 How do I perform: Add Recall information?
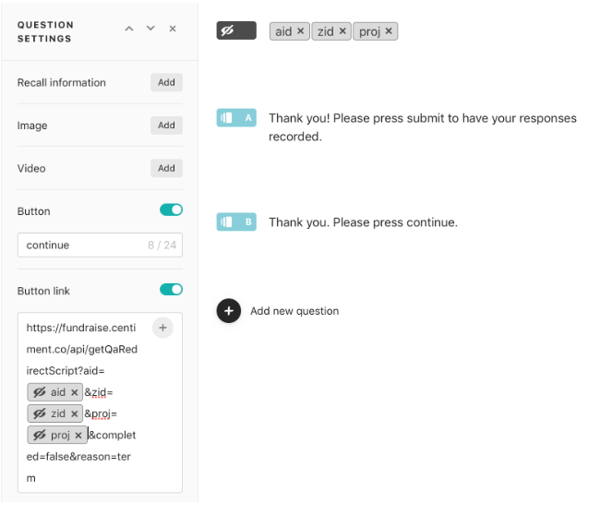click(166, 83)
